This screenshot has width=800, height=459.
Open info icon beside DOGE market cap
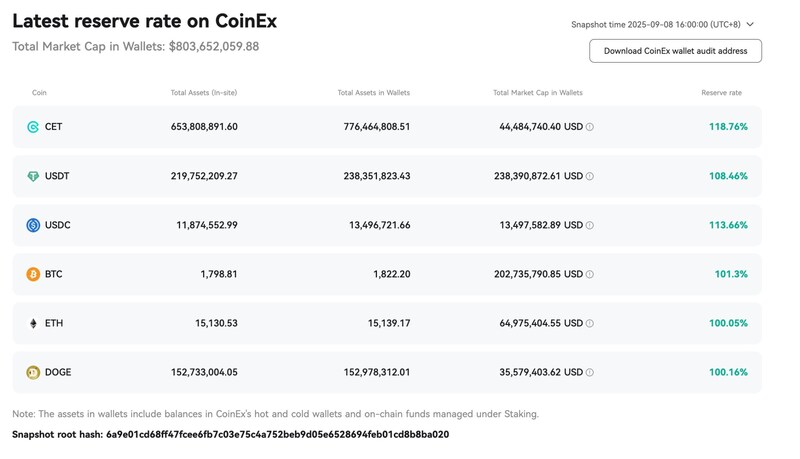click(590, 372)
